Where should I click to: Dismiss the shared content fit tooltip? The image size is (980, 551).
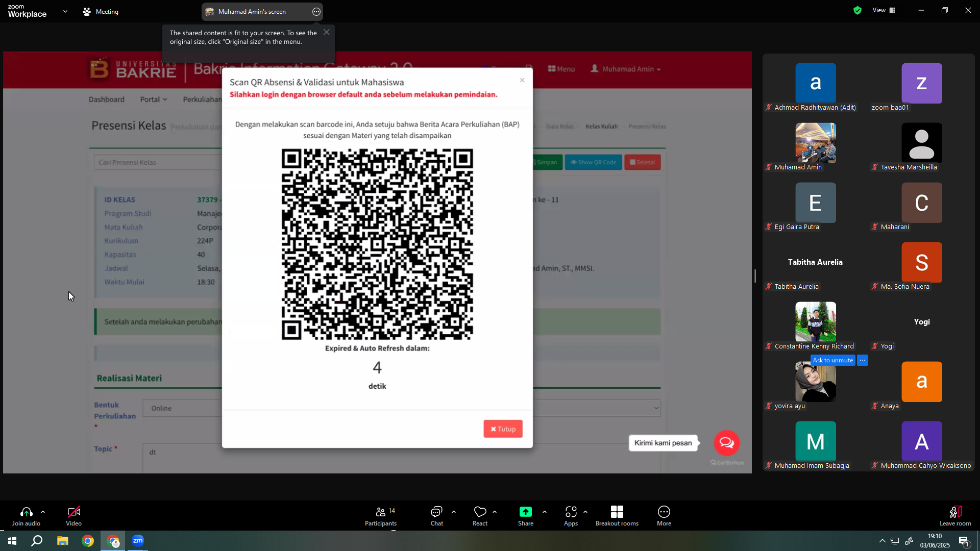click(x=327, y=32)
